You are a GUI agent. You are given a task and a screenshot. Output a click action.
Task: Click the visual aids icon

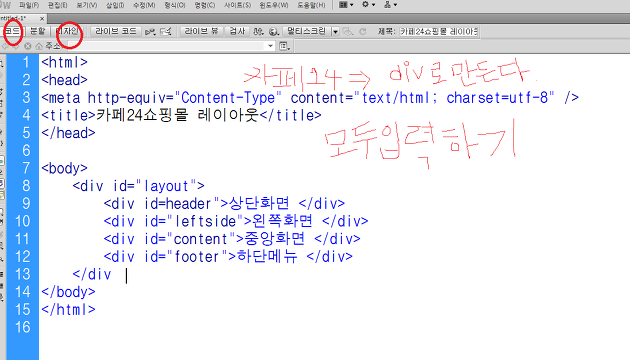click(348, 32)
